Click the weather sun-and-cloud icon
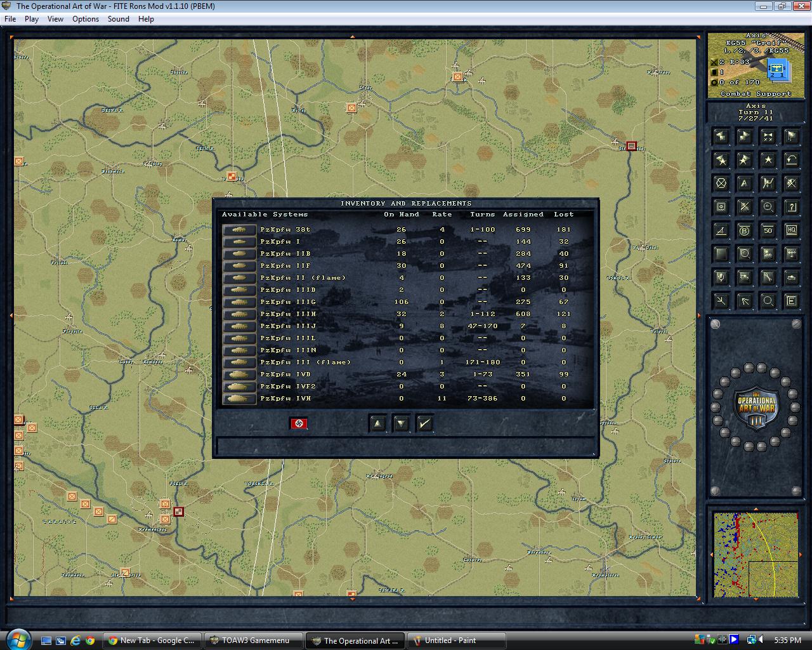The image size is (812, 650). point(768,254)
